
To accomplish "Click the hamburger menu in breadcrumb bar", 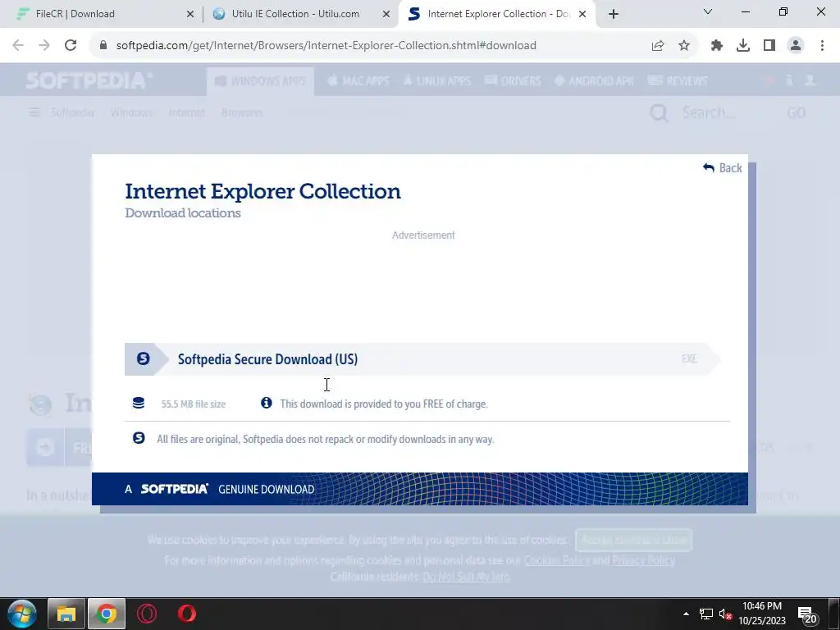I will coord(34,112).
